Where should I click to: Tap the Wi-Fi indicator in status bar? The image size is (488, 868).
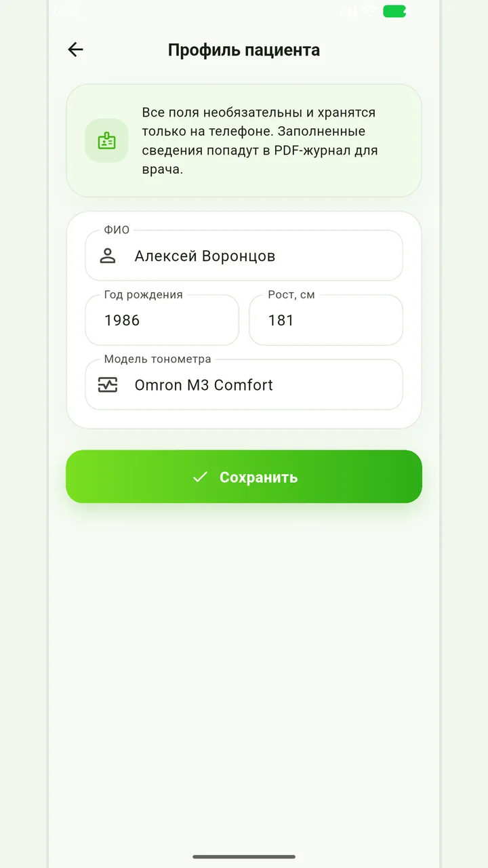point(369,11)
